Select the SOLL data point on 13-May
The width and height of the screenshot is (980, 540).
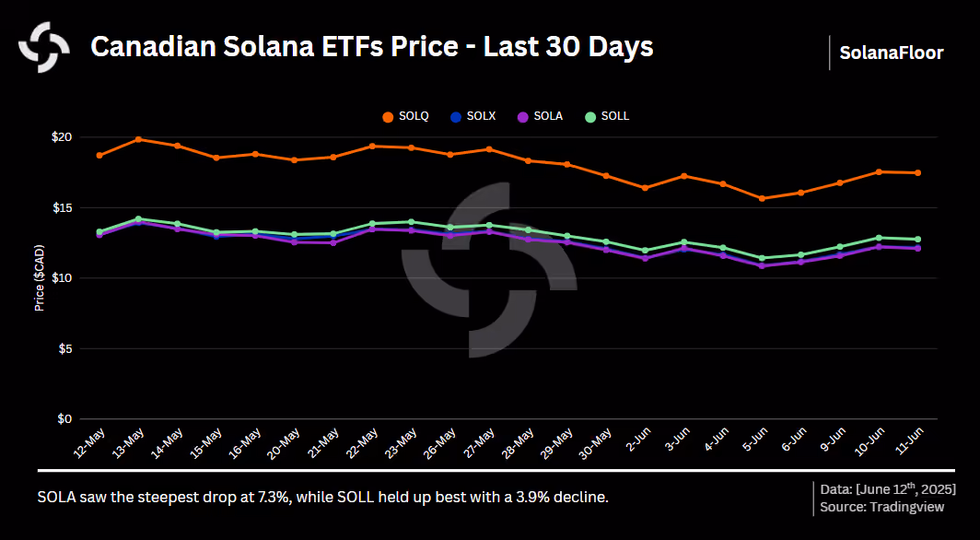click(138, 218)
